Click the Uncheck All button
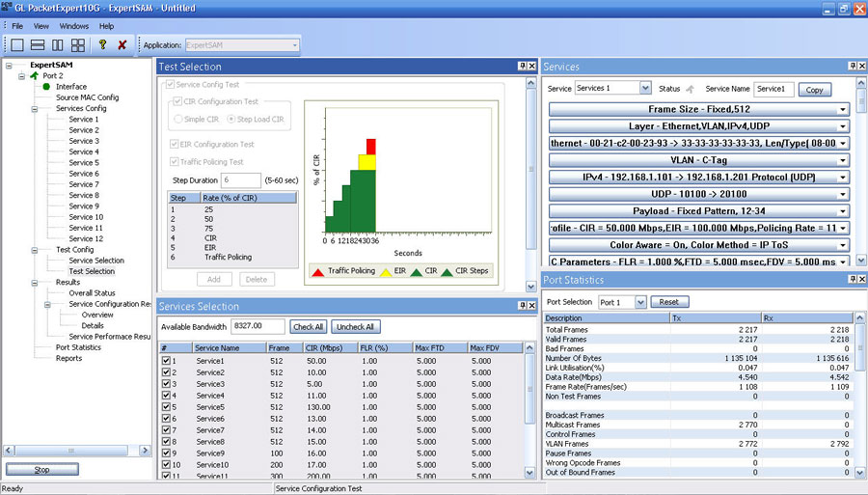Screen dimensions: 868x495 pyautogui.click(x=355, y=327)
